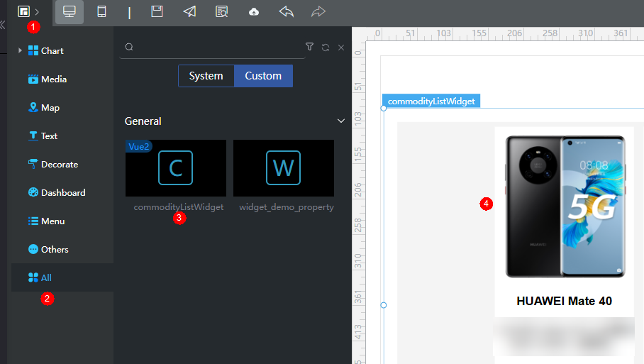Screen dimensions: 644x364
Task: Click the horizontal ruler at top of canvas
Action: click(x=505, y=34)
